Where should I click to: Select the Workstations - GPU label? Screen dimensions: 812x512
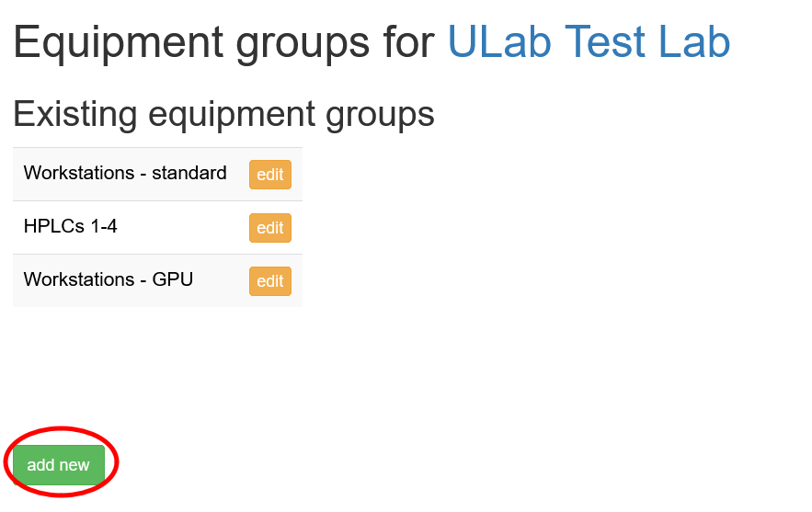pos(109,279)
